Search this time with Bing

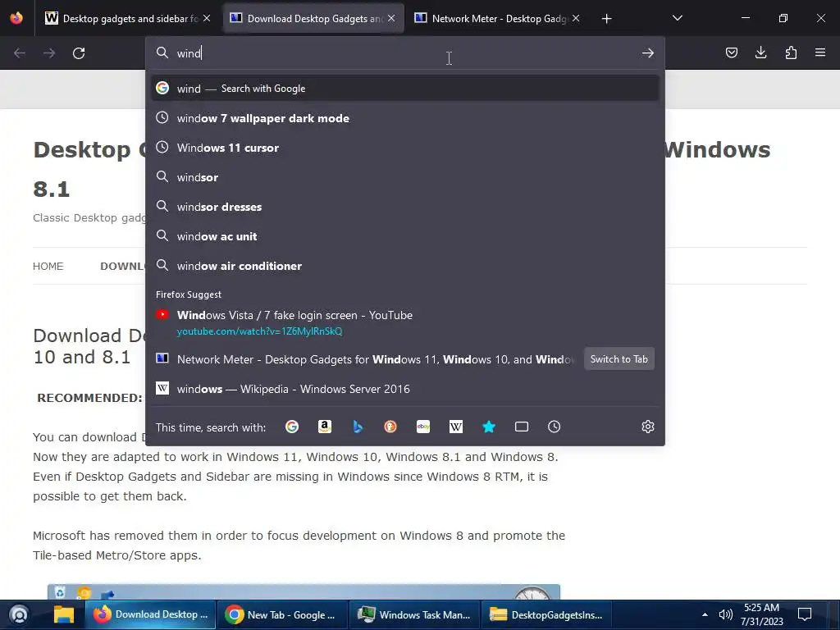(358, 427)
